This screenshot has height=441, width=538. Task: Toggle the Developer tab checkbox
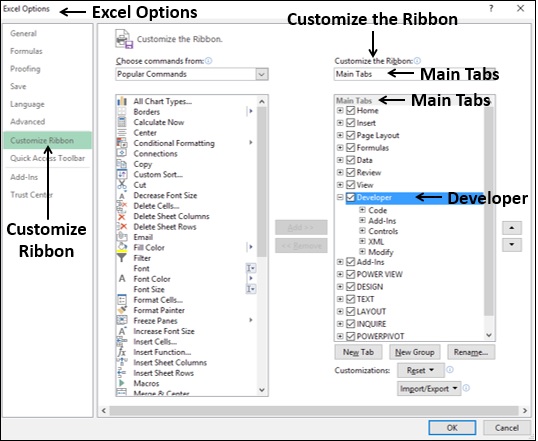click(x=350, y=197)
